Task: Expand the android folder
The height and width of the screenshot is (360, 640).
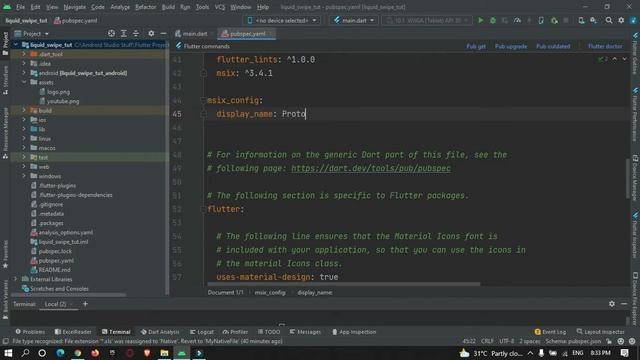Action: pyautogui.click(x=24, y=73)
